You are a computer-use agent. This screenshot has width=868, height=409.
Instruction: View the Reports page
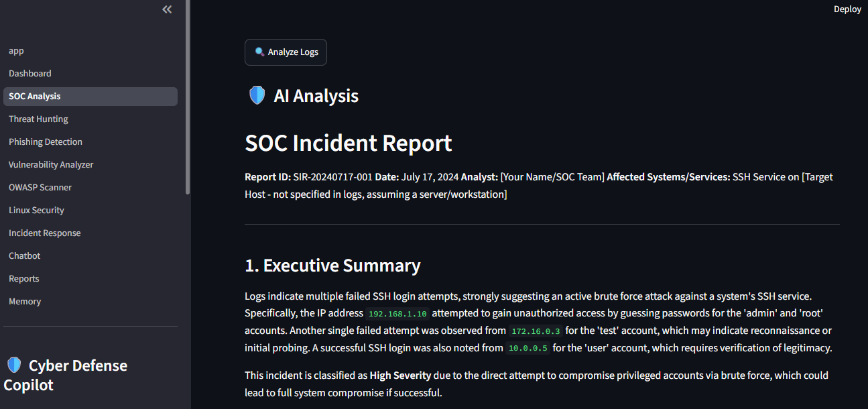(90, 279)
